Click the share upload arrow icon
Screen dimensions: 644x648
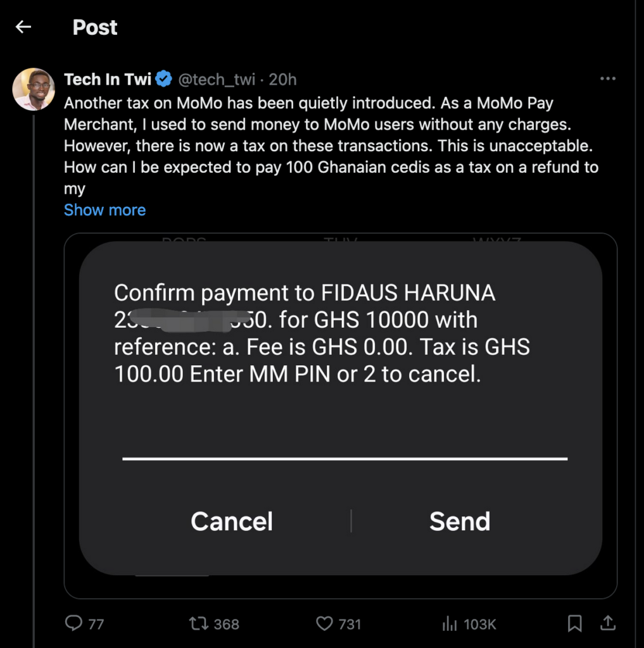607,623
